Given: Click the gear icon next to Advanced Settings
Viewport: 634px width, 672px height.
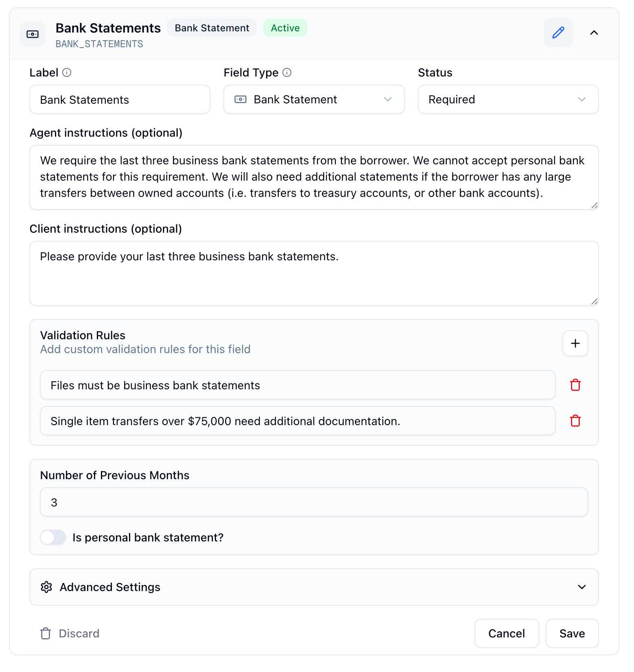Looking at the screenshot, I should [x=46, y=587].
